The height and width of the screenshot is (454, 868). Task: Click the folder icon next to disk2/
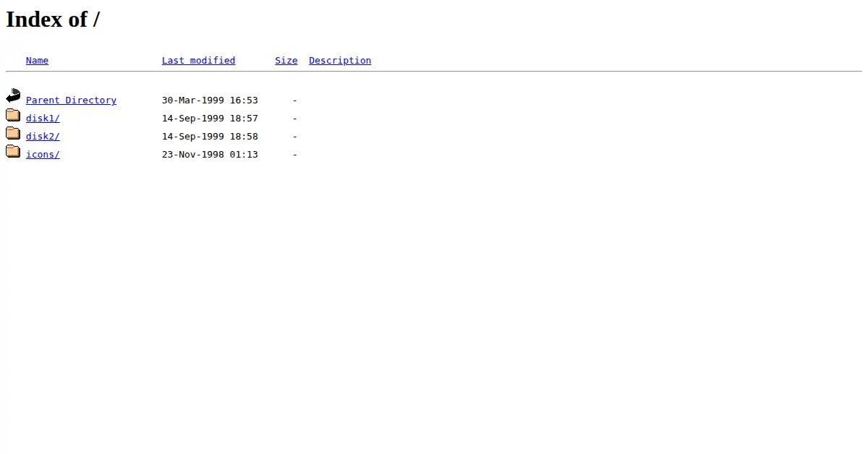[x=13, y=133]
